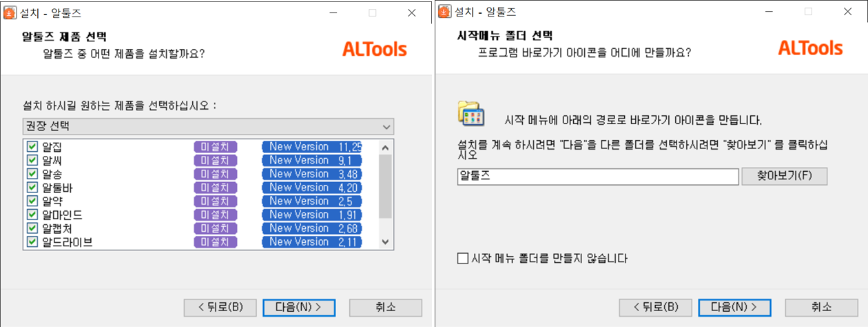The image size is (868, 327).
Task: Click 다음(N) in the product selection window
Action: [x=299, y=307]
